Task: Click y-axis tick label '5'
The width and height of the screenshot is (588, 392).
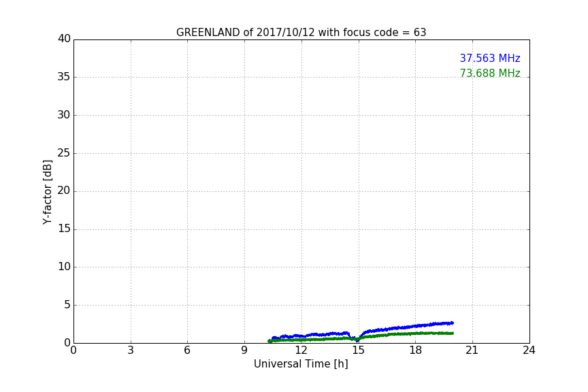Action: pos(67,305)
